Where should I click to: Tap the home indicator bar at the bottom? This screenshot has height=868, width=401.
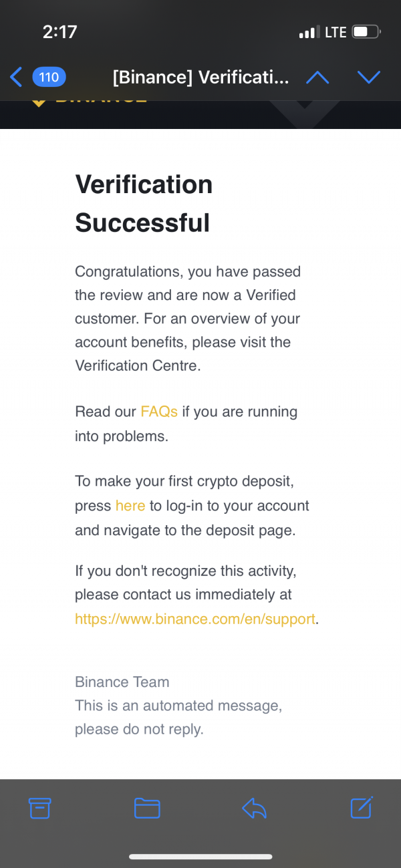coord(200,857)
